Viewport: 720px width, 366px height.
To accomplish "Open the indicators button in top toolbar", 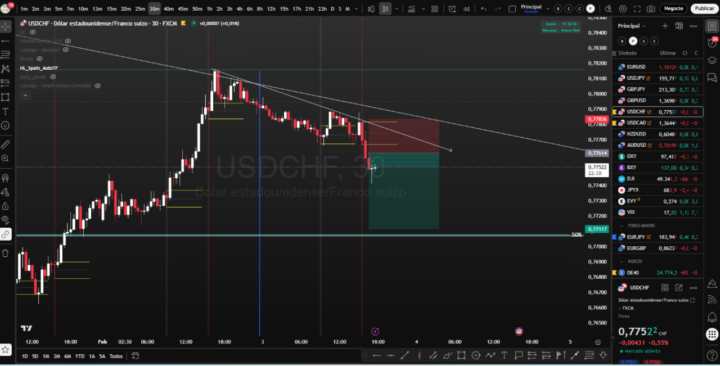I will [x=411, y=9].
